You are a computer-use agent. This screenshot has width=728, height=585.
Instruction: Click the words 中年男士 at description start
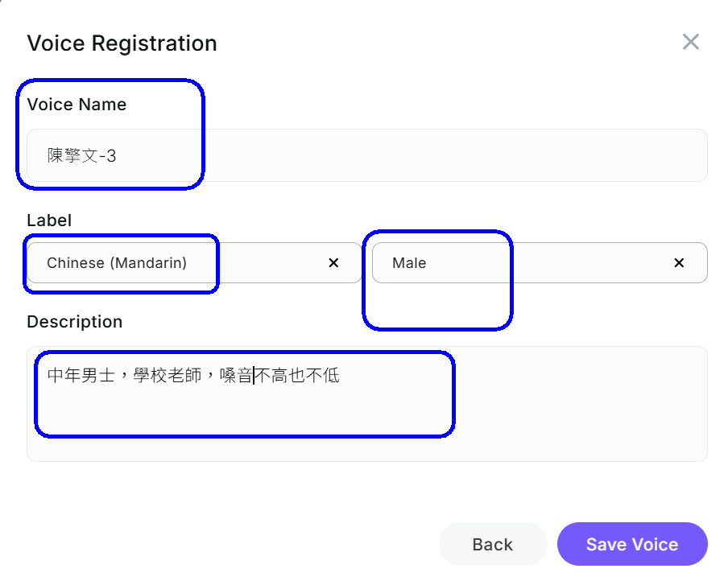(81, 376)
